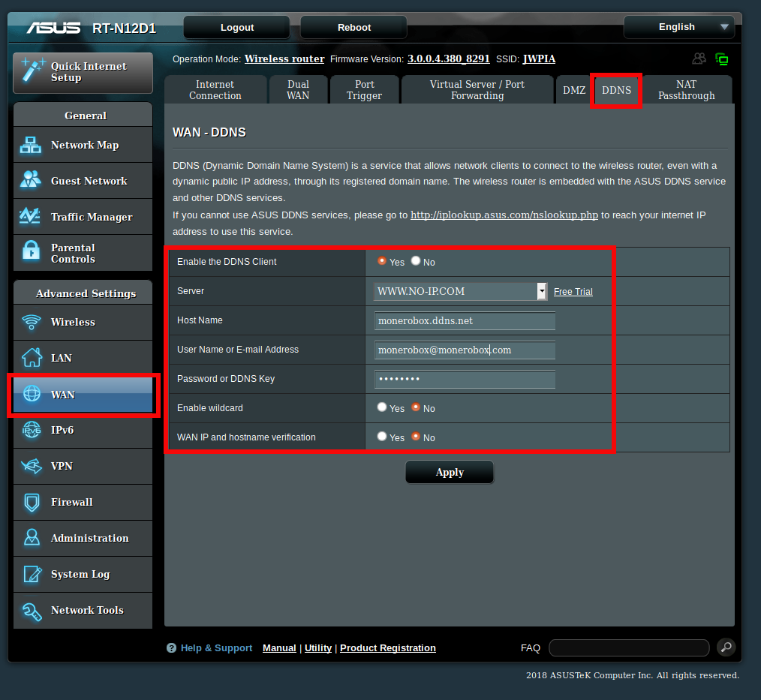Image resolution: width=761 pixels, height=700 pixels.
Task: Open the English language dropdown
Action: (x=678, y=27)
